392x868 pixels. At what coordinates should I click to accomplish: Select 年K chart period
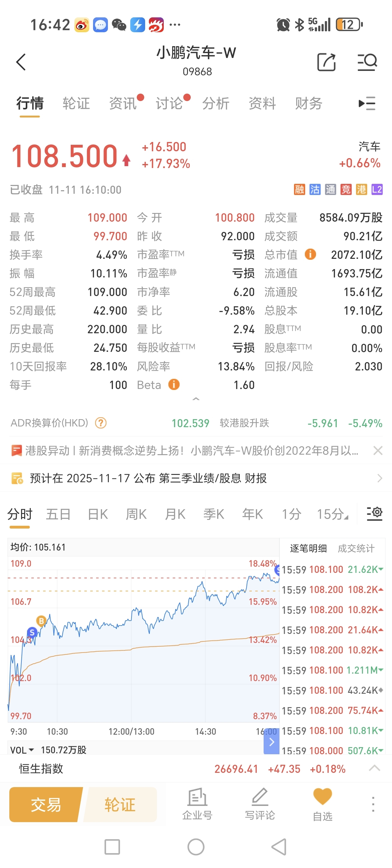tap(252, 514)
